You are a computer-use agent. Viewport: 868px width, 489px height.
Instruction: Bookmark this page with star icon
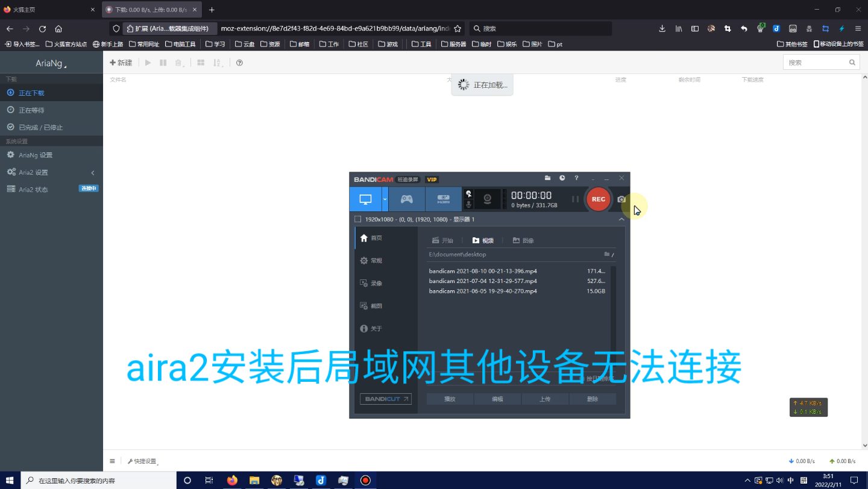458,29
